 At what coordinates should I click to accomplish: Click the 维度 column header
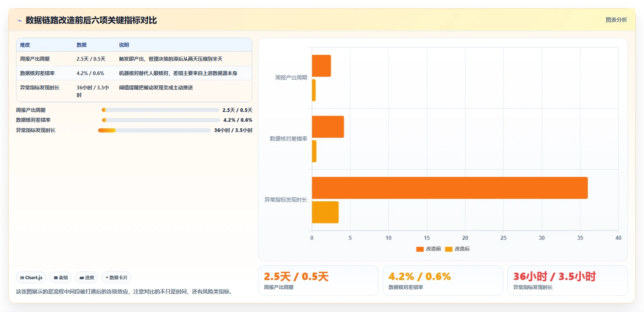click(x=25, y=45)
